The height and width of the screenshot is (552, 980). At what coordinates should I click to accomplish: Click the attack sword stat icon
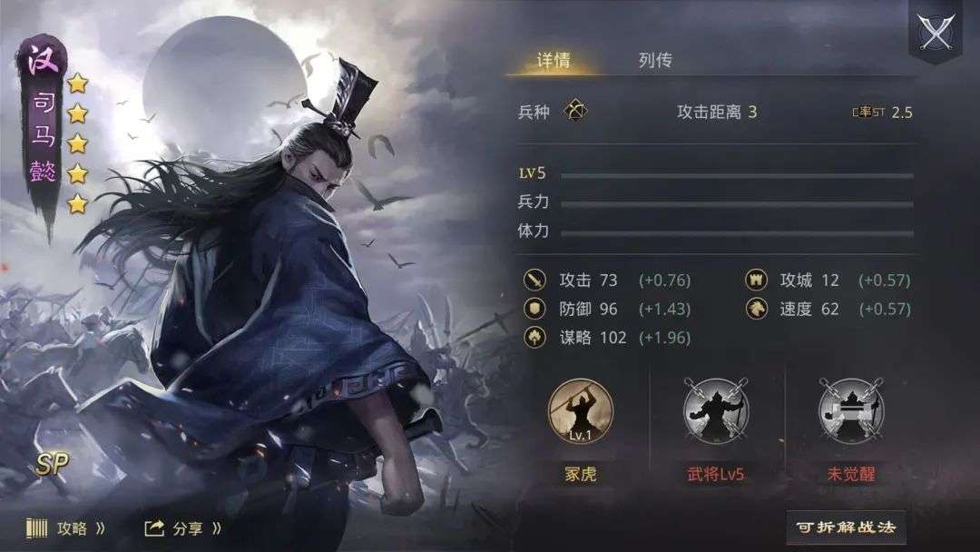click(535, 280)
